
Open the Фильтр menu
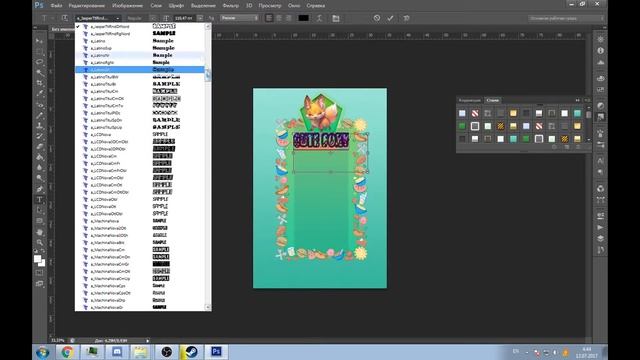231,6
